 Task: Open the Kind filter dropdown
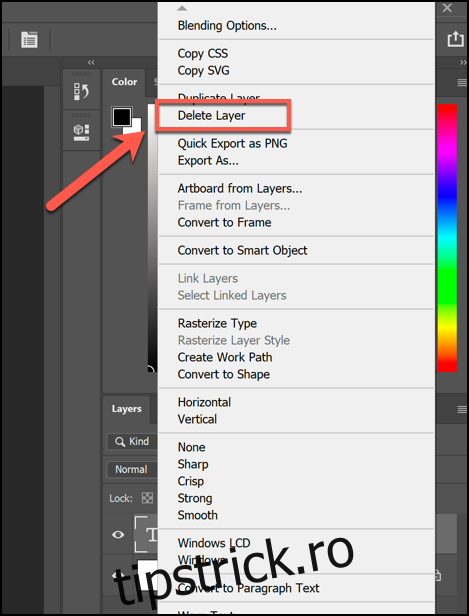click(132, 442)
